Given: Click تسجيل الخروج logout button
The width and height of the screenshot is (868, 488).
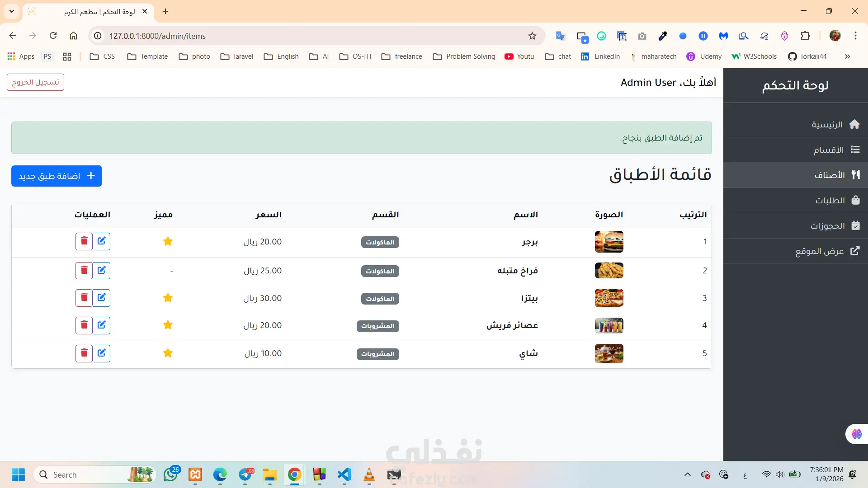Looking at the screenshot, I should click(x=35, y=82).
